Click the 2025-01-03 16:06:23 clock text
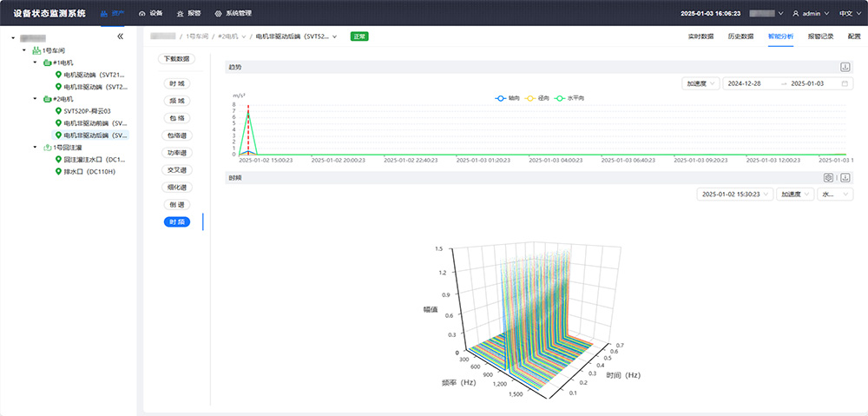Screen dimensions: 868x416 pos(710,13)
